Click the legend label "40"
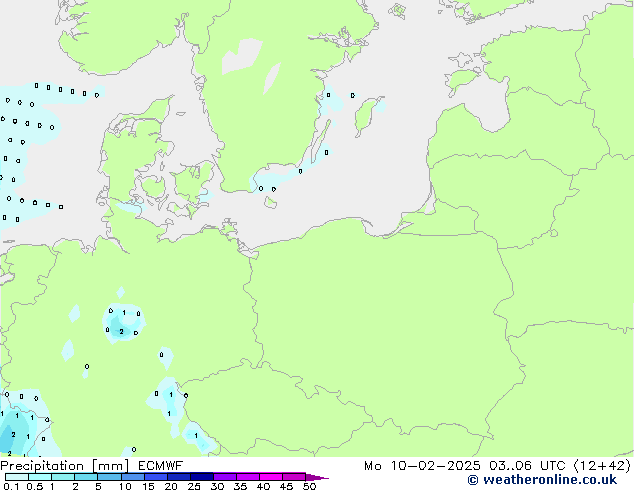 coord(263,486)
